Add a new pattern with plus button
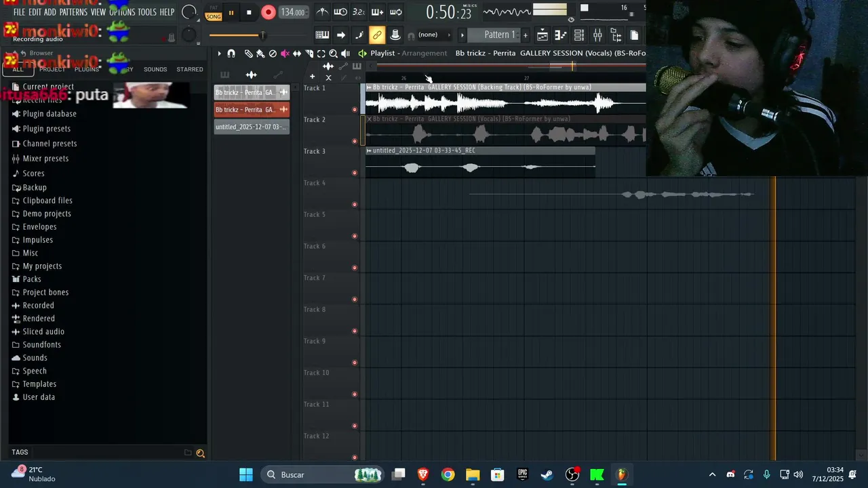The image size is (868, 488). point(525,35)
